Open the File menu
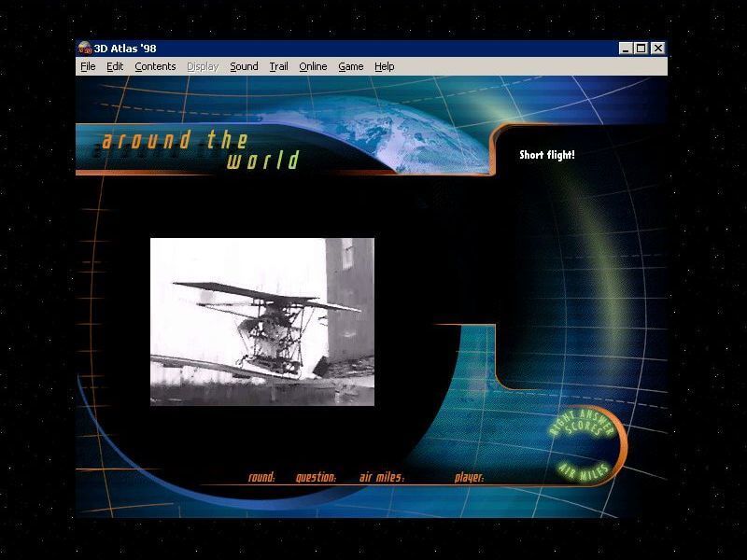Image resolution: width=747 pixels, height=560 pixels. coord(88,66)
